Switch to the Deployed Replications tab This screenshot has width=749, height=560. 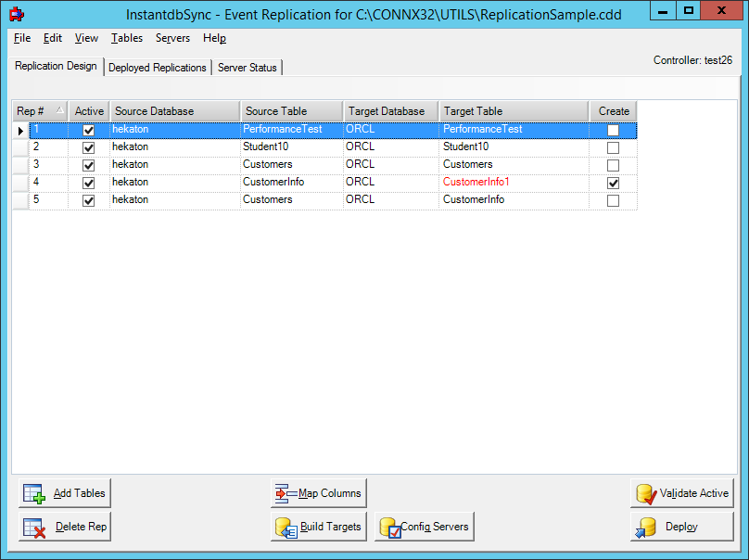pyautogui.click(x=157, y=67)
